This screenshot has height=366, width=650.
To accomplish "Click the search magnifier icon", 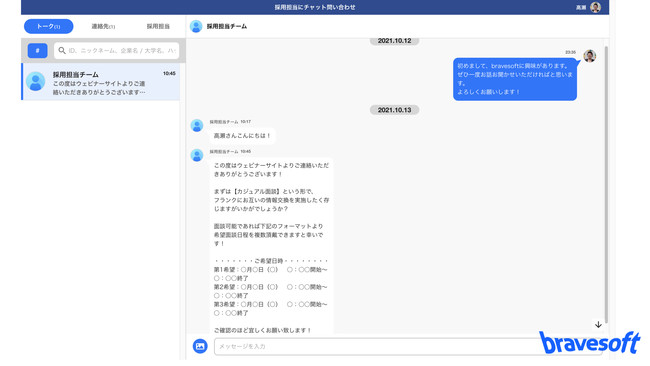I will point(62,51).
